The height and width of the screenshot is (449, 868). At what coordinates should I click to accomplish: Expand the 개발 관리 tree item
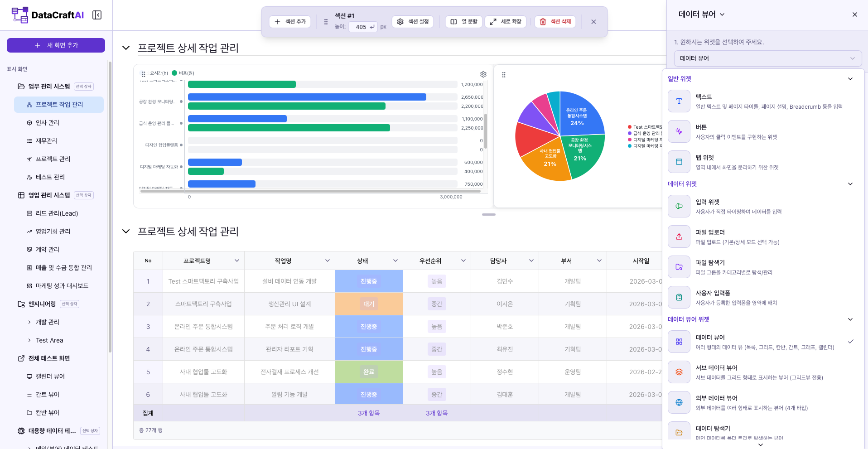coord(29,322)
